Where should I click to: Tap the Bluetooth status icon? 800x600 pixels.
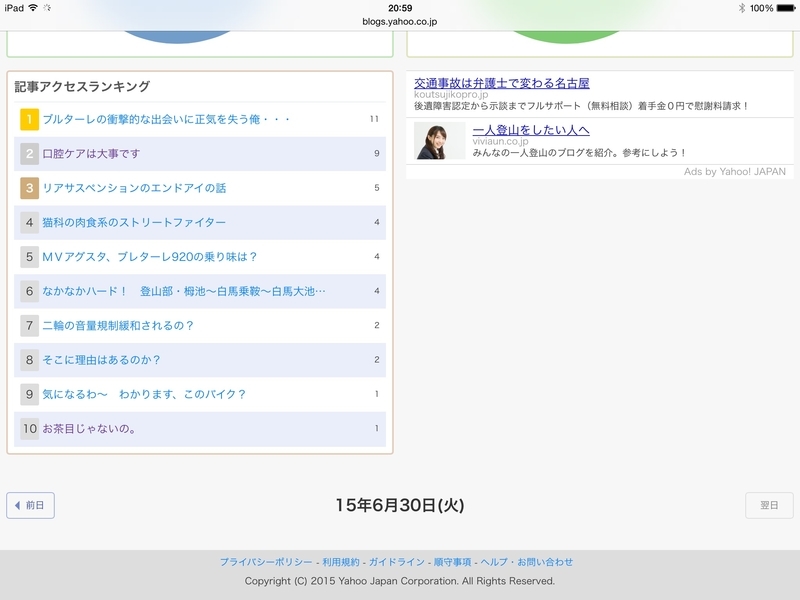pyautogui.click(x=741, y=8)
